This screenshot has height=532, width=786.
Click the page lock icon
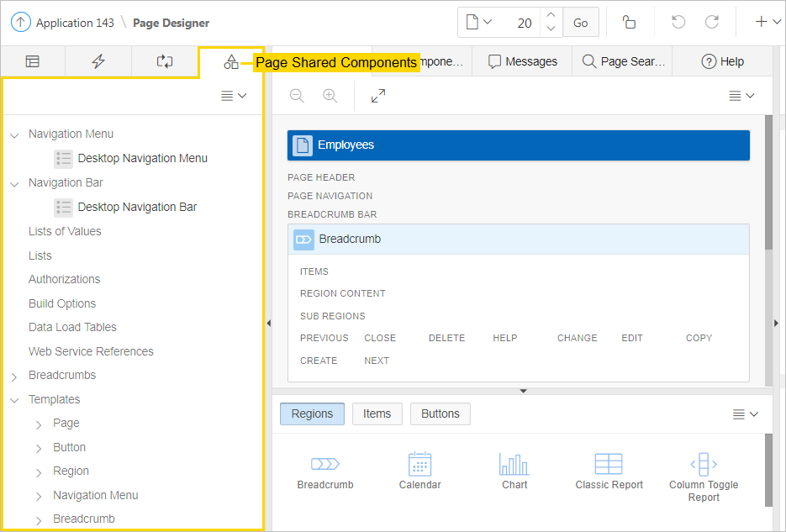[629, 23]
